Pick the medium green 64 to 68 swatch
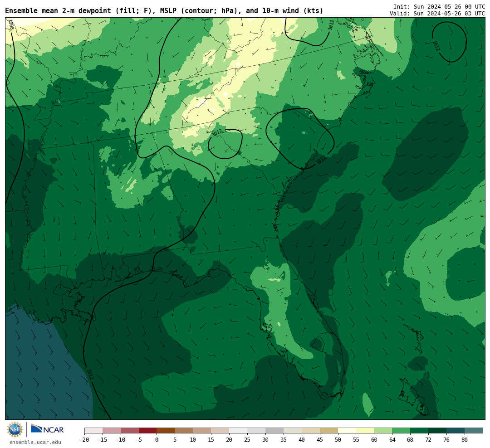The width and height of the screenshot is (490, 448). pyautogui.click(x=402, y=431)
